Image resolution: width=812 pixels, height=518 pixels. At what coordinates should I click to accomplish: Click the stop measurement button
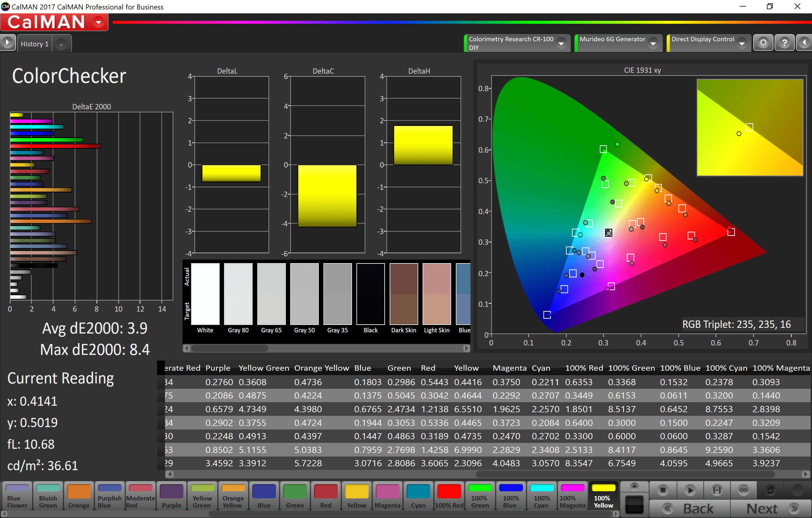pos(662,490)
